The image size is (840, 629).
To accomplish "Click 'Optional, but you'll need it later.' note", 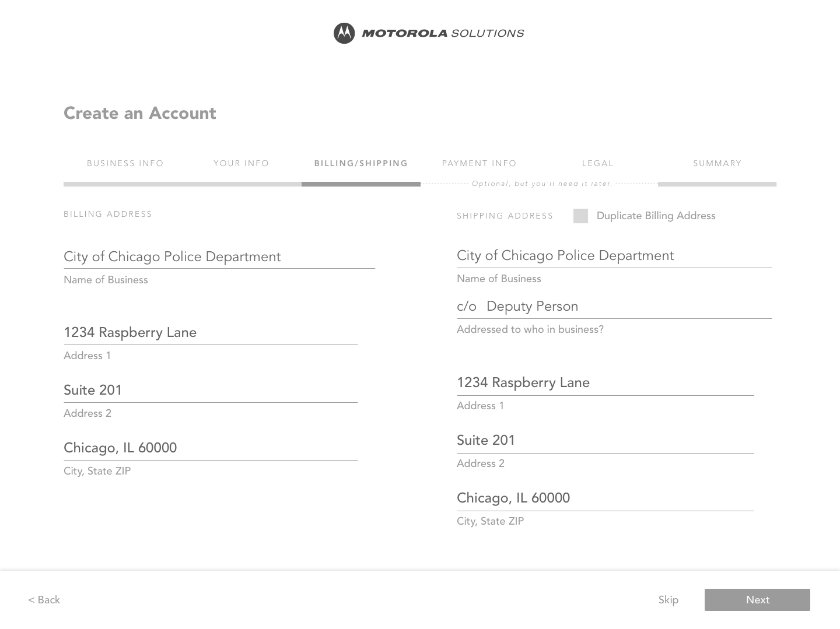I will [542, 184].
